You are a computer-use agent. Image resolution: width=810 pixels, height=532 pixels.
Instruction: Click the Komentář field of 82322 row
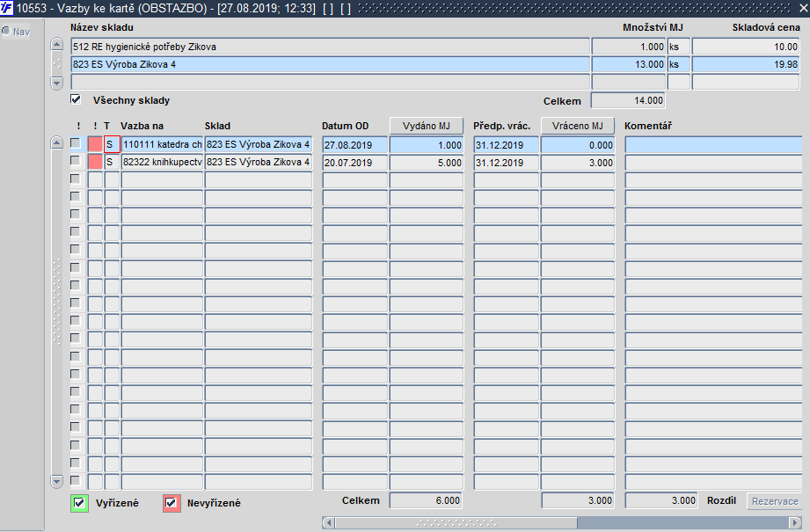click(x=714, y=163)
